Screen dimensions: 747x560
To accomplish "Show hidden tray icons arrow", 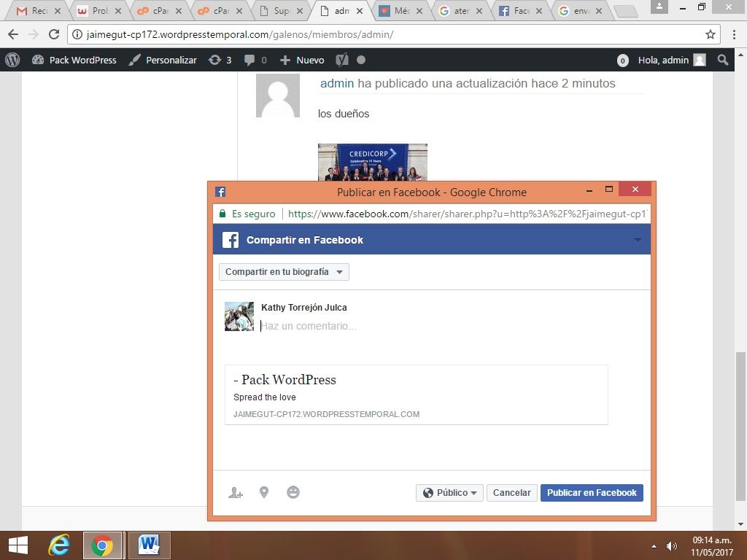I will click(x=654, y=546).
